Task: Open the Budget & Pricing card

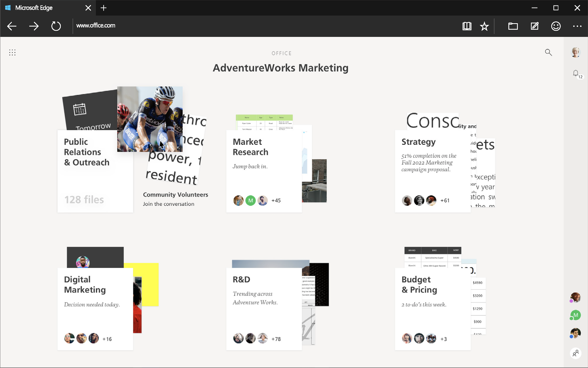Action: pos(433,309)
